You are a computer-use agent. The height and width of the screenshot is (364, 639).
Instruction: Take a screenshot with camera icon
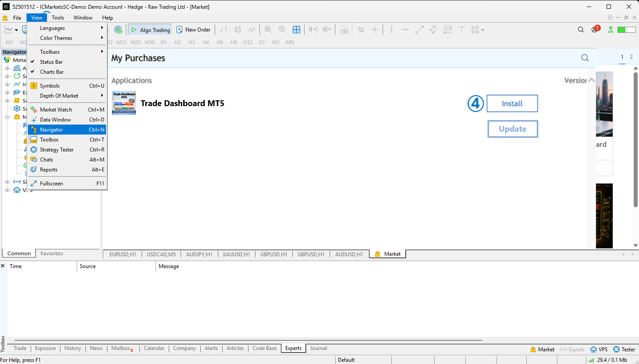tap(344, 30)
